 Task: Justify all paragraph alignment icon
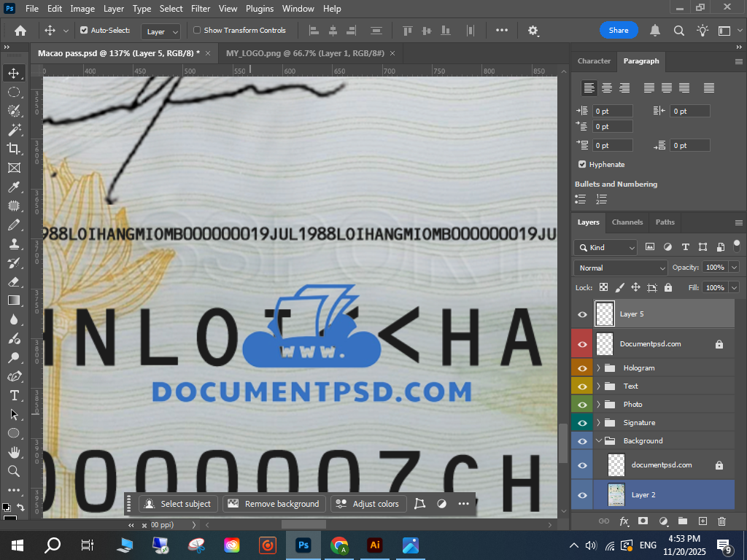[709, 88]
